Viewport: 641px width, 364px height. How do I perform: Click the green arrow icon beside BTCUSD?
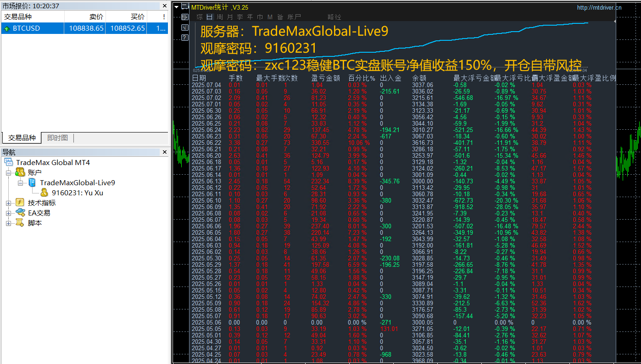(x=7, y=28)
